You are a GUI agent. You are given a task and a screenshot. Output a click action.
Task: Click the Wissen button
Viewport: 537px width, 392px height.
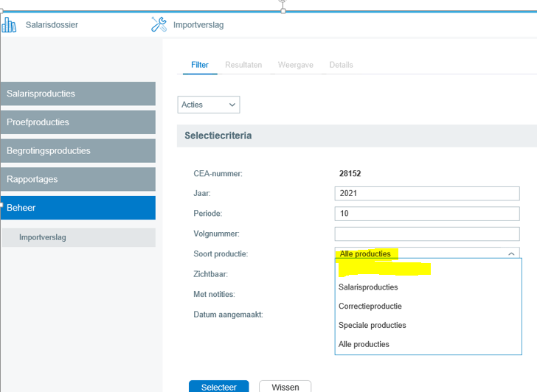(x=285, y=387)
